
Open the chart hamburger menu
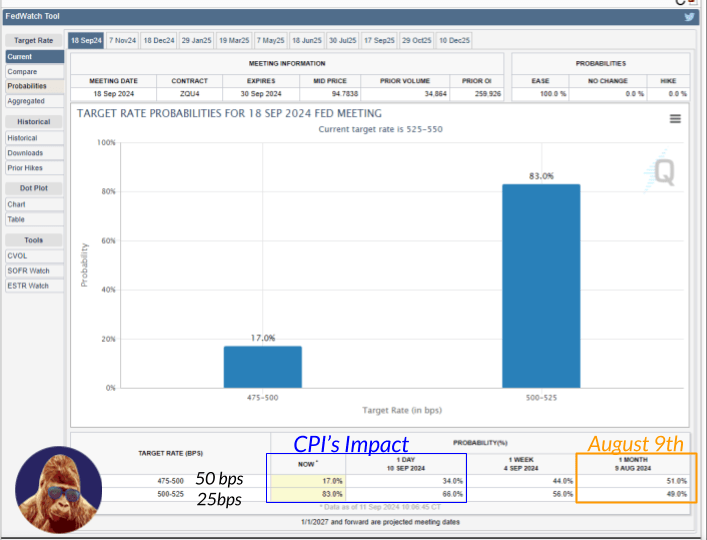675,118
